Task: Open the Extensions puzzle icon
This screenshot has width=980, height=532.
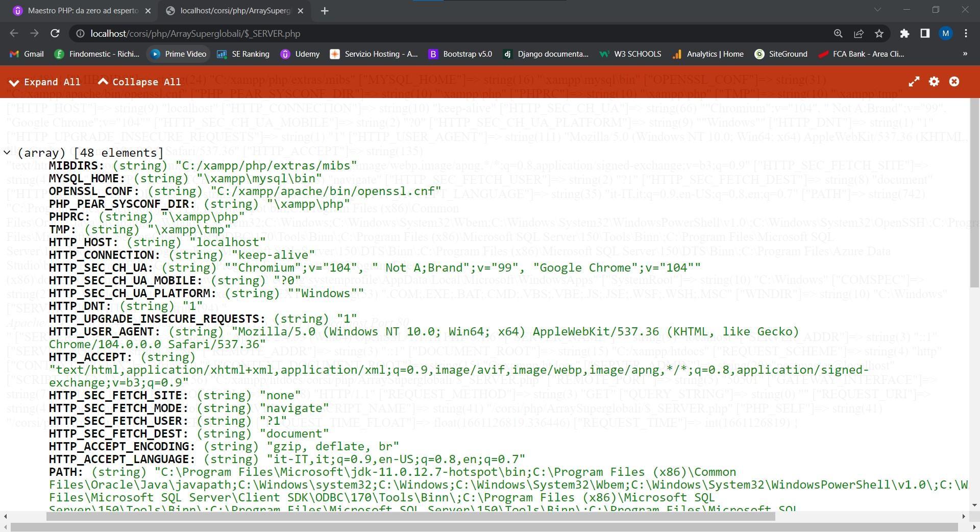Action: [x=904, y=34]
